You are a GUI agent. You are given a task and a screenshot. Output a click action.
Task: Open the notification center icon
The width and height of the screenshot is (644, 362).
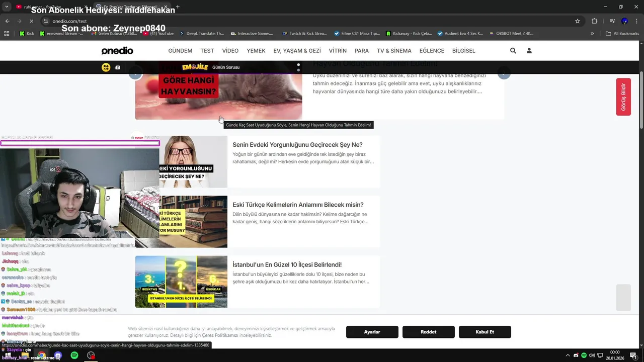pyautogui.click(x=633, y=355)
